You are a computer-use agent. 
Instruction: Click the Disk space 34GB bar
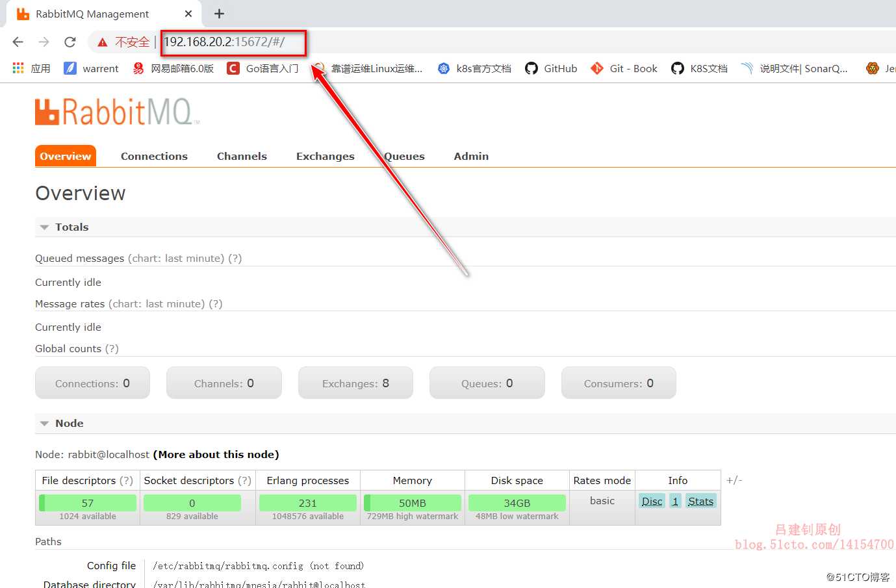tap(517, 503)
